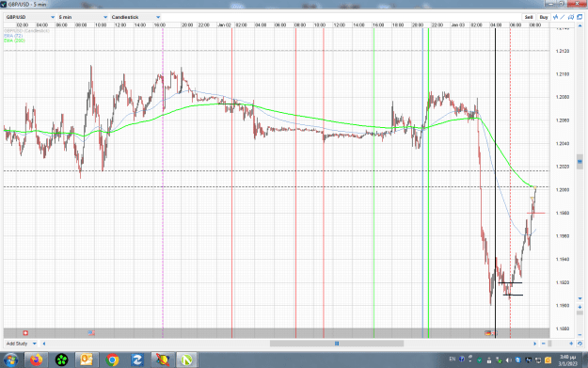Viewport: 588px width, 368px height.
Task: Click the announcements megaphone icon
Action: [x=571, y=17]
